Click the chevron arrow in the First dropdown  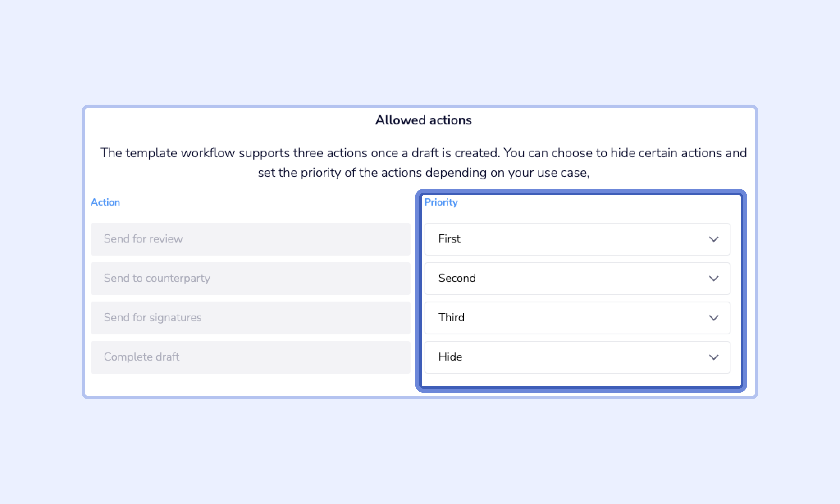pos(714,239)
